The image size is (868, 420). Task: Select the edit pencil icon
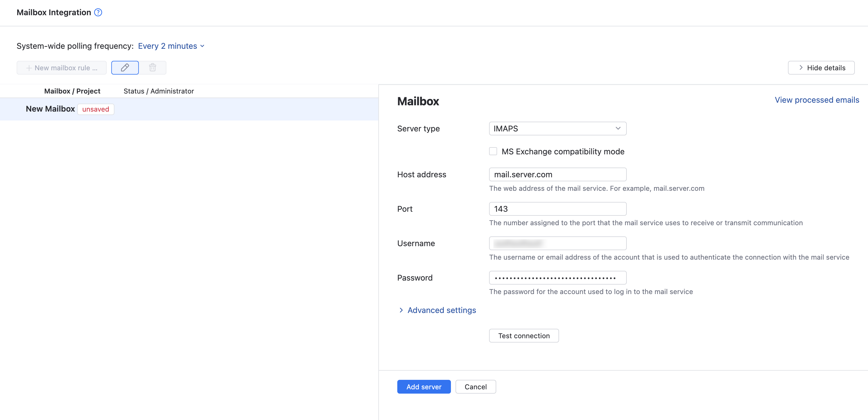(x=125, y=67)
